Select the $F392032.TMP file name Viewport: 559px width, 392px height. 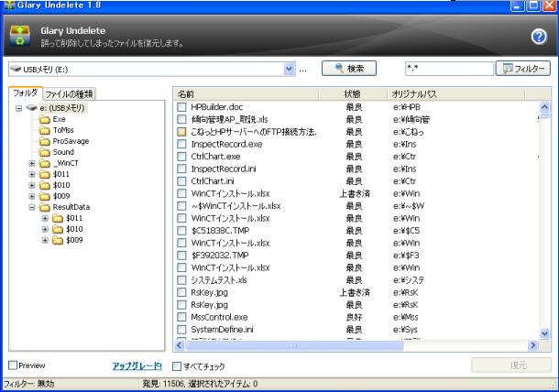pos(220,256)
